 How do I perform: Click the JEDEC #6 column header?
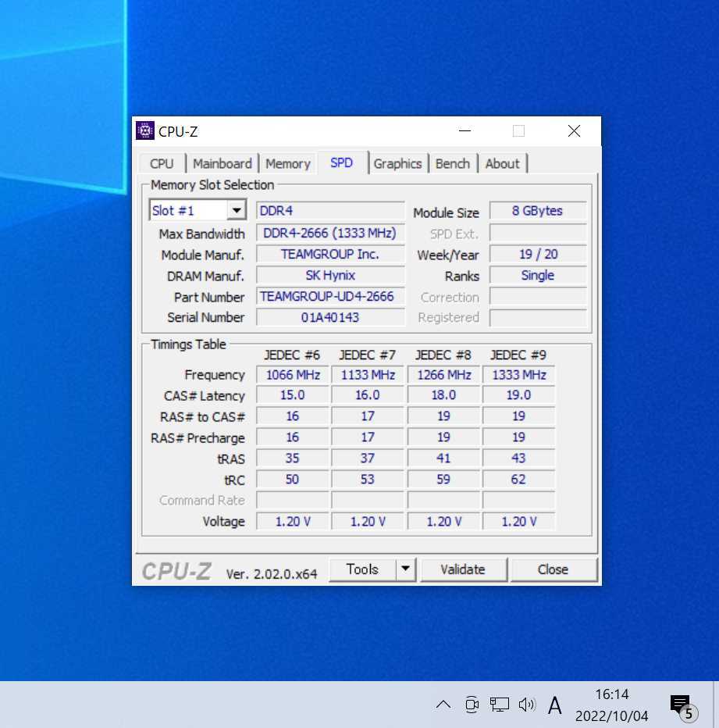pyautogui.click(x=292, y=355)
